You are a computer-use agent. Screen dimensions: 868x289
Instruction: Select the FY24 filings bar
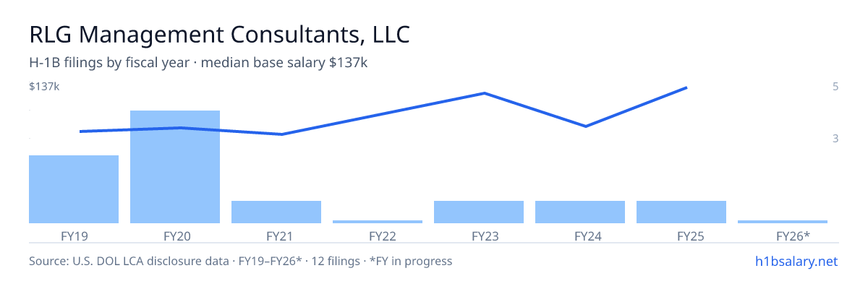click(580, 212)
